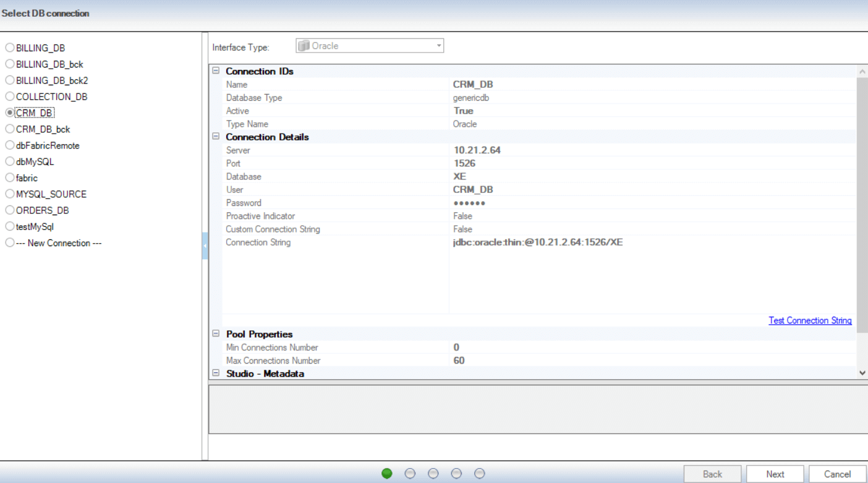Collapse the Connection Details section
The height and width of the screenshot is (483, 868).
coord(216,137)
